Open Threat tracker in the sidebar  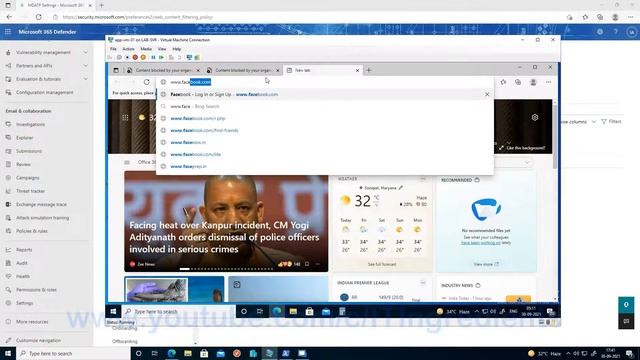pos(30,191)
